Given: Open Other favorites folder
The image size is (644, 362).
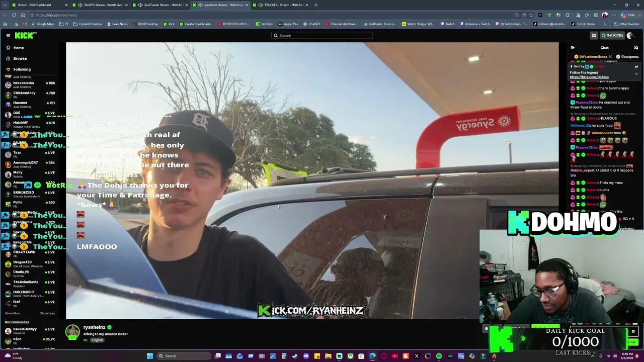Looking at the screenshot, I should point(627,24).
